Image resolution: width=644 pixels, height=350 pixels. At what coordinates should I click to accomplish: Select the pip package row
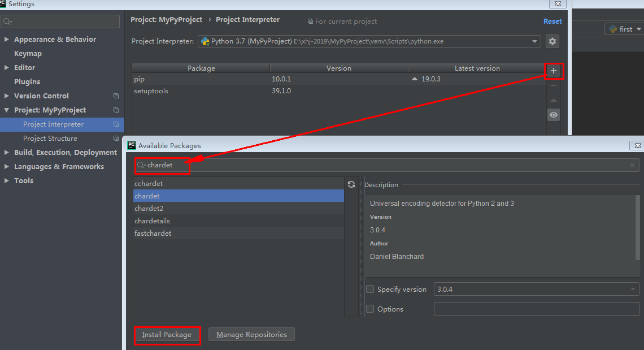(340, 79)
